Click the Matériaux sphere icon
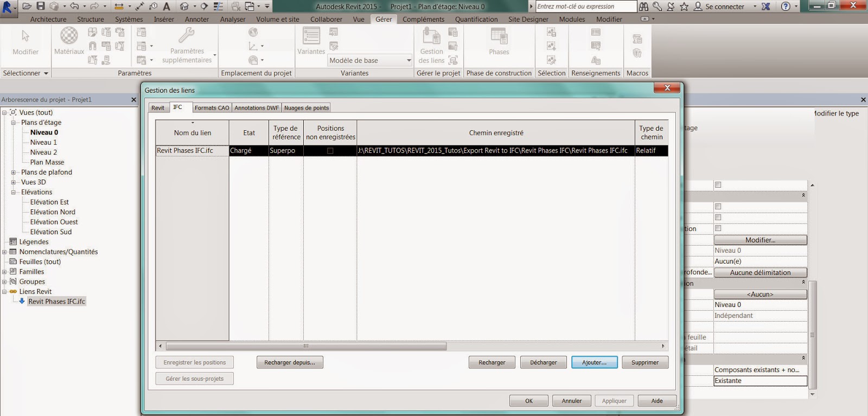Screen dimensions: 868x416 click(x=69, y=35)
